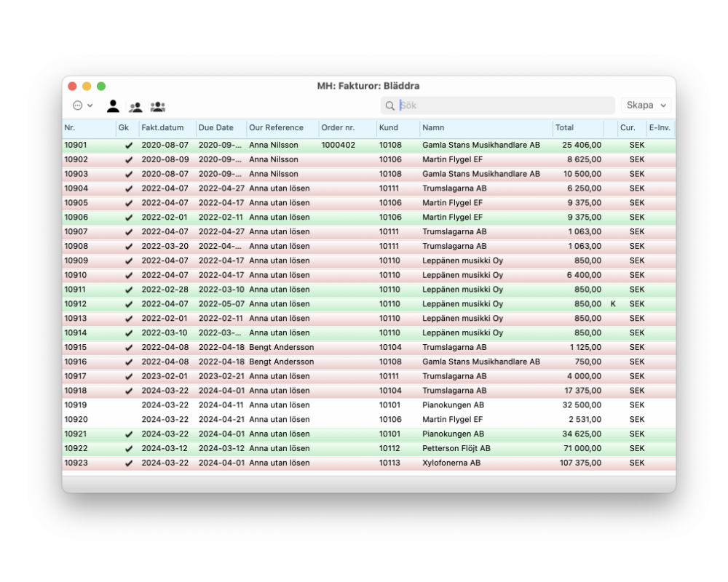
Task: Sort by the Nr. column header
Action: pyautogui.click(x=89, y=127)
